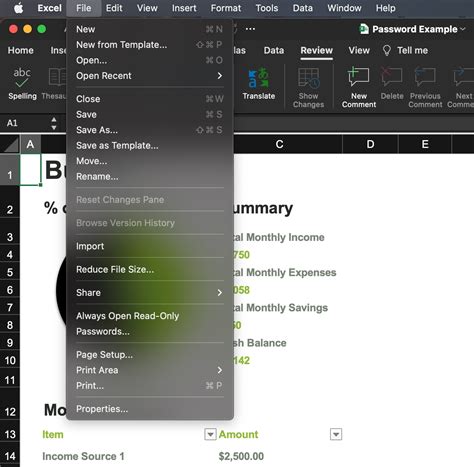Open the Apple menu
Screen dimensions: 474x467
(x=19, y=8)
